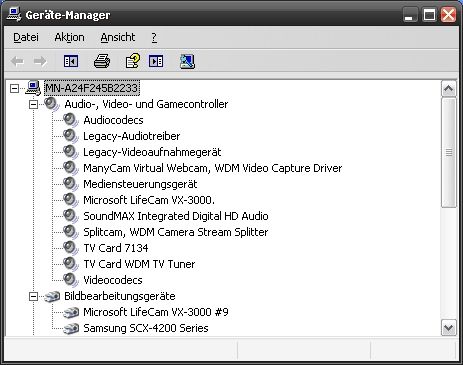
Task: Click the scrollbar up arrow
Action: [449, 89]
